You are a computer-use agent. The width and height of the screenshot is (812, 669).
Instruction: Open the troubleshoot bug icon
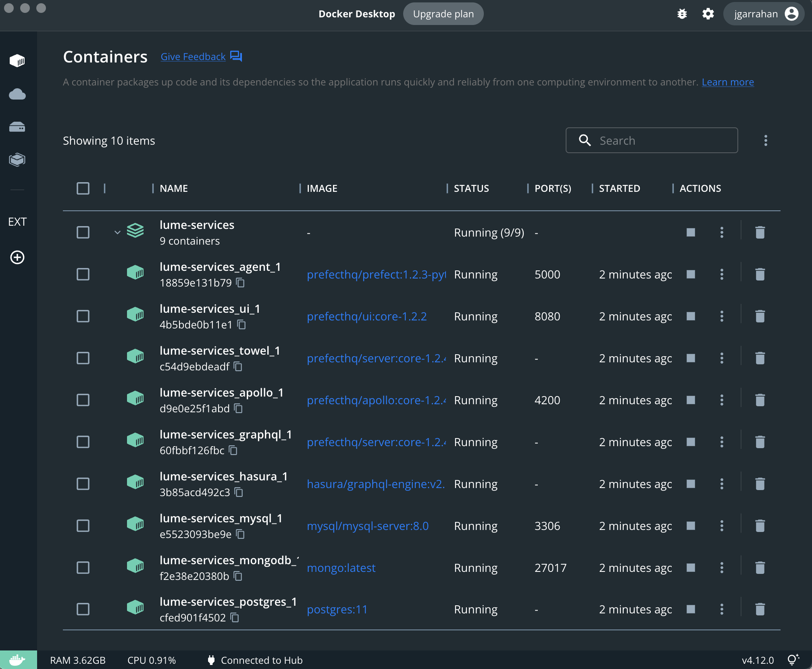point(682,14)
